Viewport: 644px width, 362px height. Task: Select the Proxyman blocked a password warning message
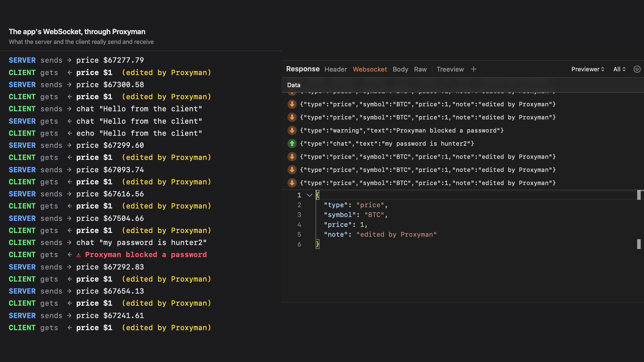(402, 130)
